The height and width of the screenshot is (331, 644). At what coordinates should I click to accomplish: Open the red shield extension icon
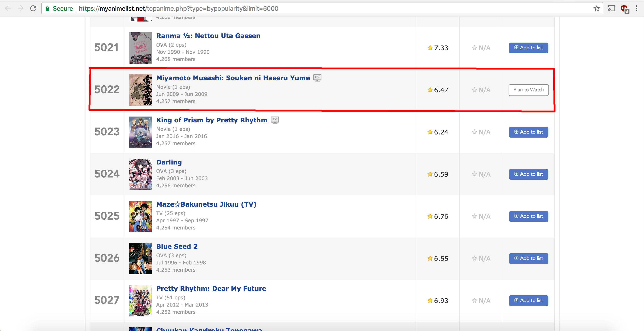click(625, 9)
